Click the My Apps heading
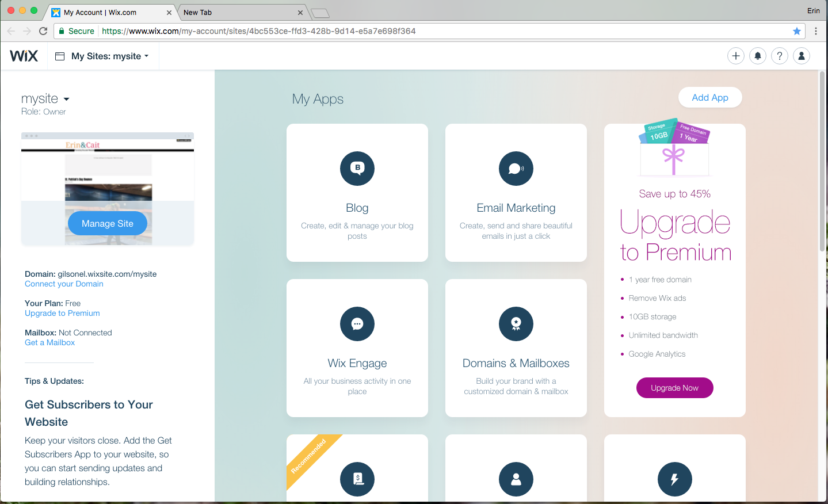The image size is (828, 504). [x=318, y=99]
